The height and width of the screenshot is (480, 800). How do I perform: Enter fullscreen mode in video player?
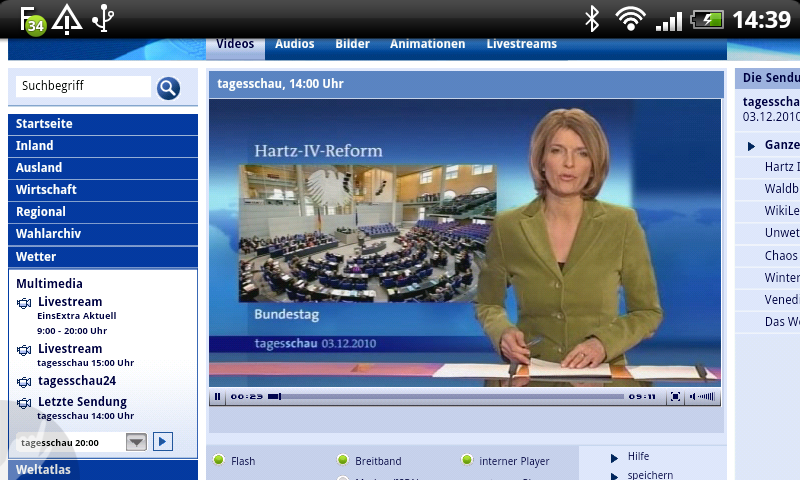(676, 397)
